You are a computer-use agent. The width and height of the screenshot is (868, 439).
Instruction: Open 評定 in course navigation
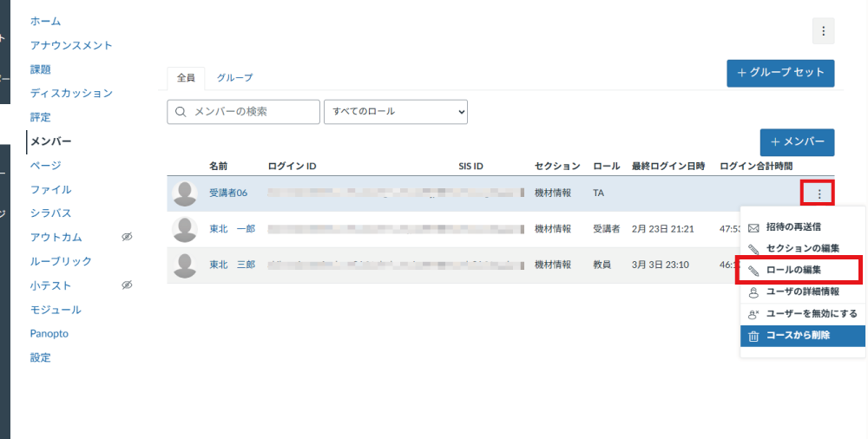click(41, 117)
